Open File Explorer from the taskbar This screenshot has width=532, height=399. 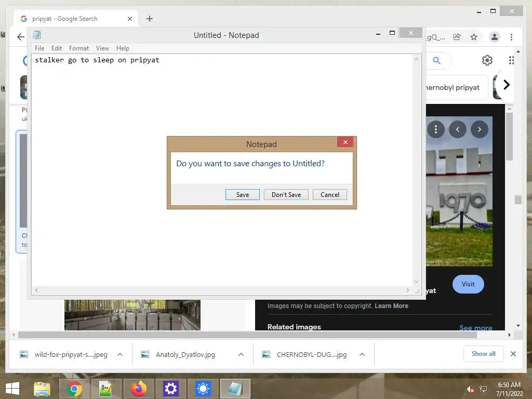[42, 389]
